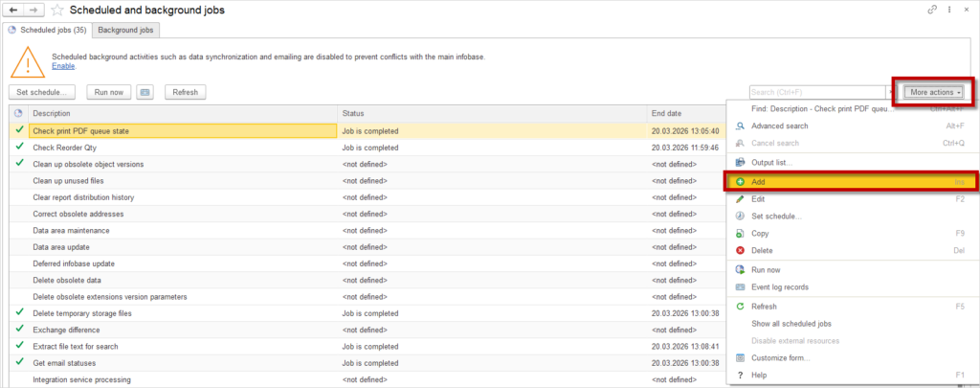This screenshot has width=980, height=388.
Task: Open the More actions dropdown
Action: 935,92
